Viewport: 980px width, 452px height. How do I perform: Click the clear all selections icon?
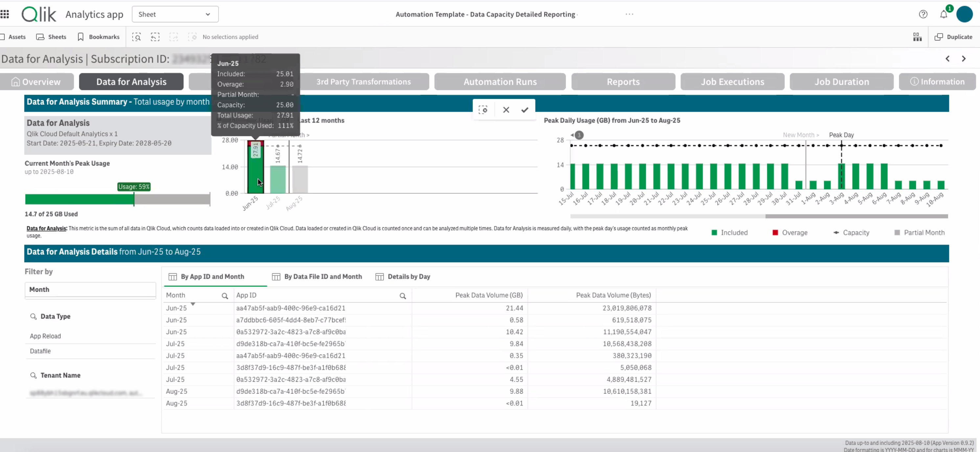click(193, 36)
